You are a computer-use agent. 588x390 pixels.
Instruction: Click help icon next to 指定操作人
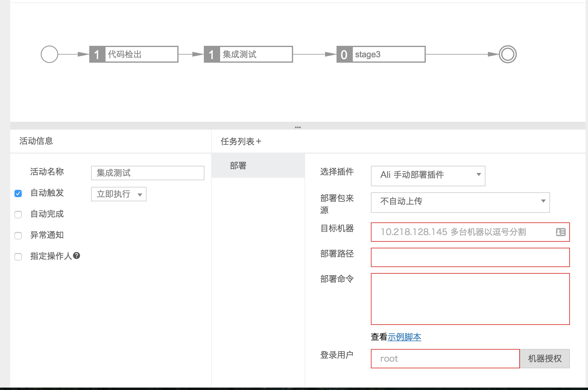click(77, 256)
